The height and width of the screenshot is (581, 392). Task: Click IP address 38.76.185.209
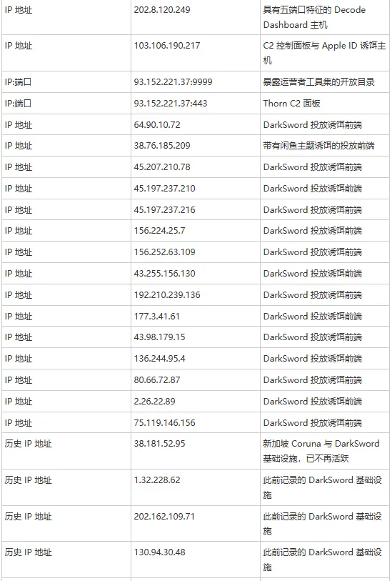click(x=162, y=146)
